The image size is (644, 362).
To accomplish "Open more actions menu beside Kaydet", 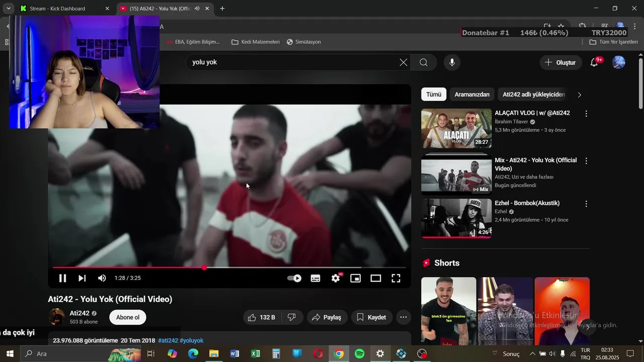I will 404,317.
